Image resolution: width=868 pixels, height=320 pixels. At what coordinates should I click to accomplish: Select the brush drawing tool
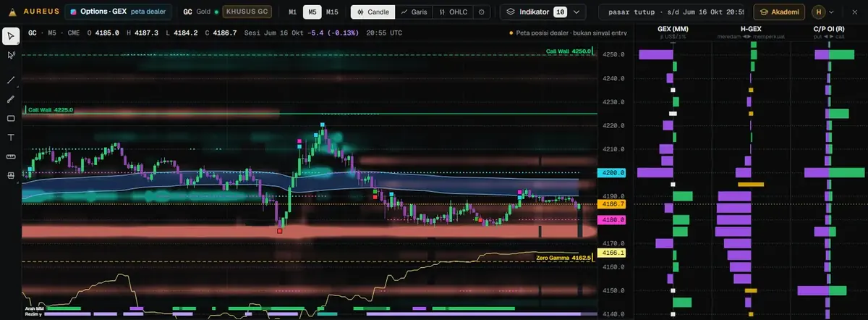[11, 98]
